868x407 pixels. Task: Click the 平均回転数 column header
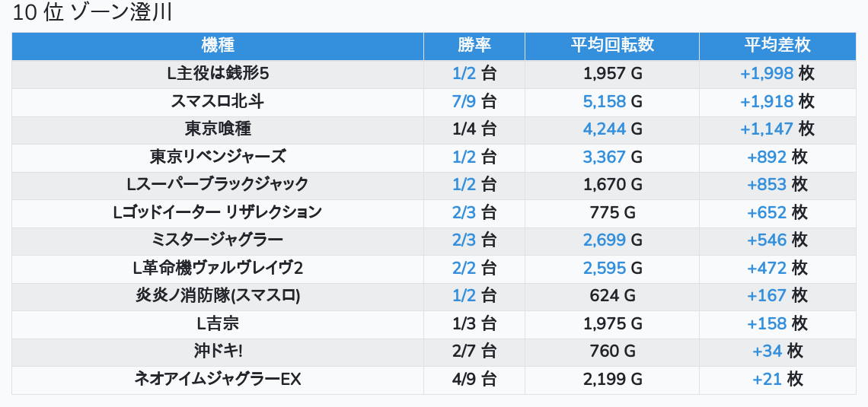pyautogui.click(x=612, y=46)
